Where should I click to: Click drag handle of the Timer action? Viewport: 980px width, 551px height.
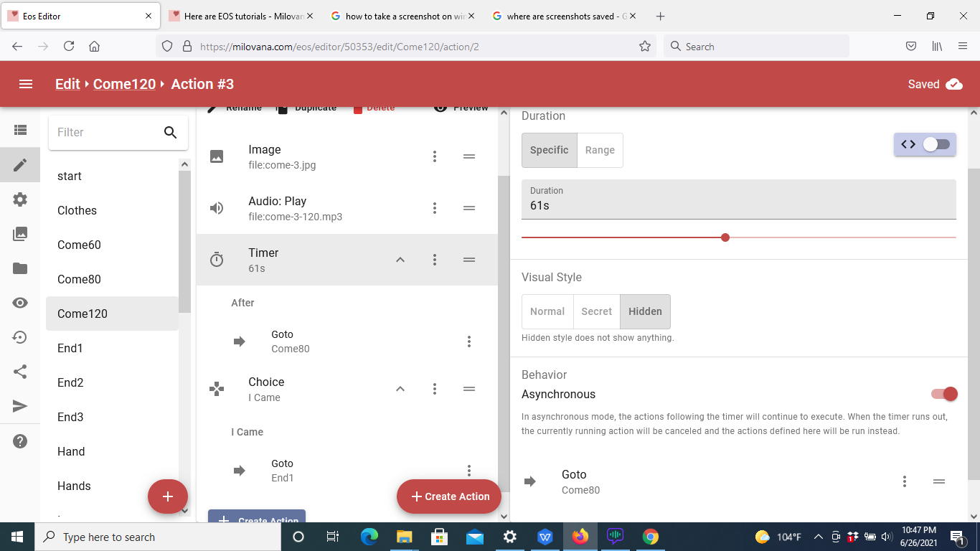[x=469, y=260]
